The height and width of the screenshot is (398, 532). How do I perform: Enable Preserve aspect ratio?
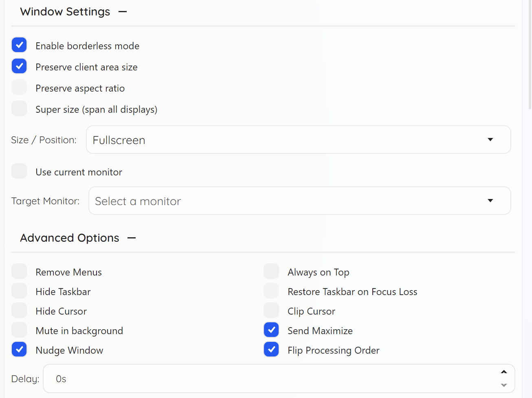click(19, 87)
